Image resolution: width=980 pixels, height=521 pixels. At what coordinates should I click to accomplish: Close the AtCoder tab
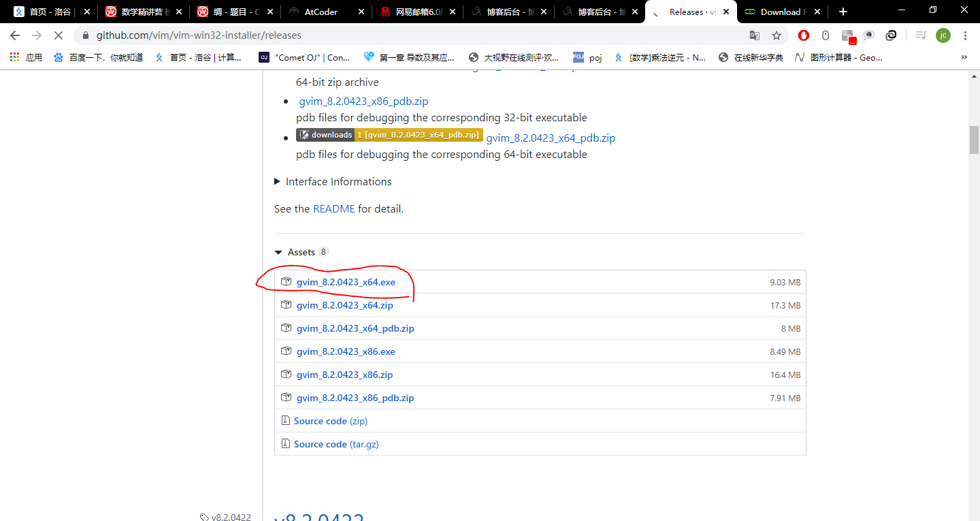361,12
